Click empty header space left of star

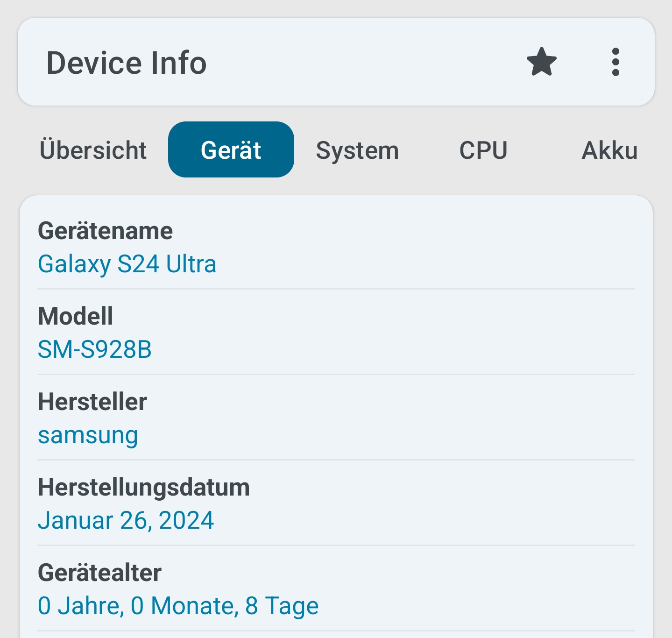364,62
